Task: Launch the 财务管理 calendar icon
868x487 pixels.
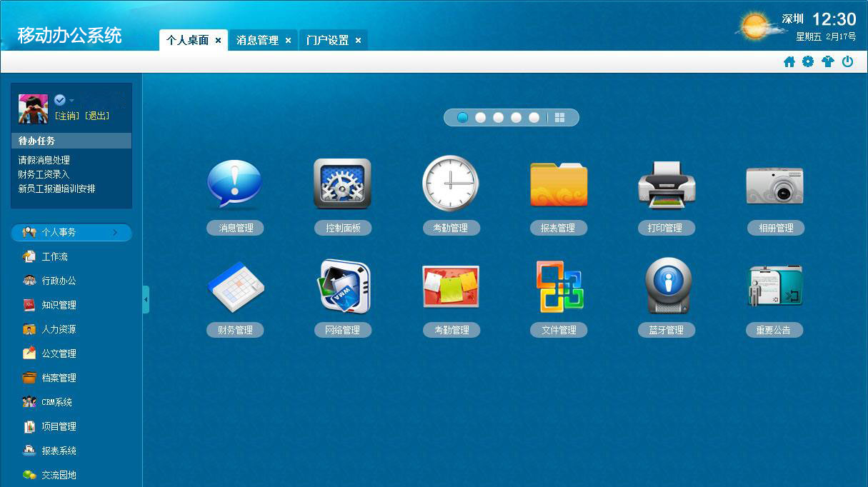Action: click(234, 286)
